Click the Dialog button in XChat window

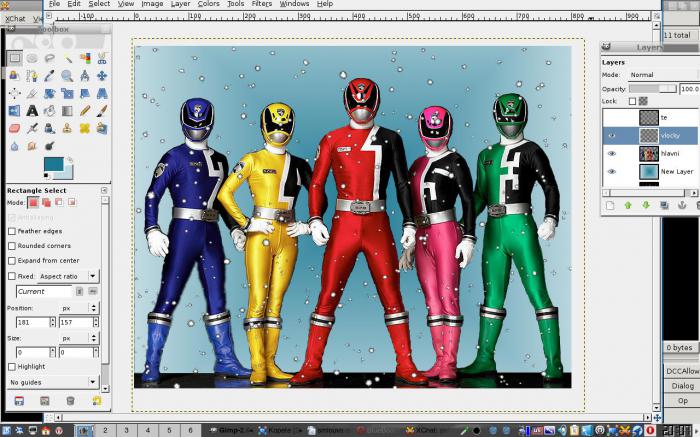click(x=682, y=386)
